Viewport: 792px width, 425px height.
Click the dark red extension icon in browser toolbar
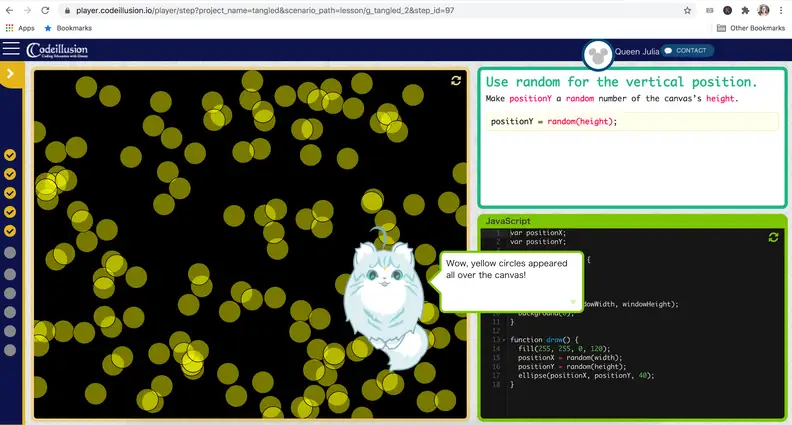[727, 10]
